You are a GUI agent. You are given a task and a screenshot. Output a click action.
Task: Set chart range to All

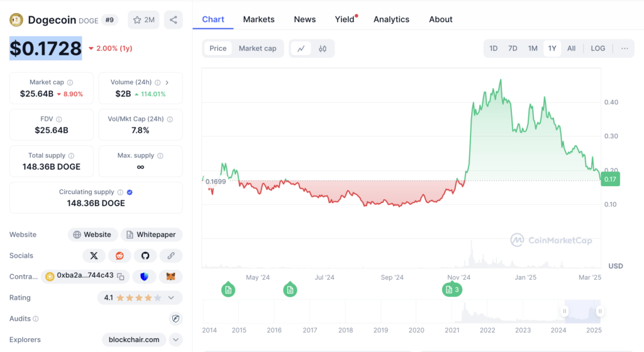coord(571,48)
